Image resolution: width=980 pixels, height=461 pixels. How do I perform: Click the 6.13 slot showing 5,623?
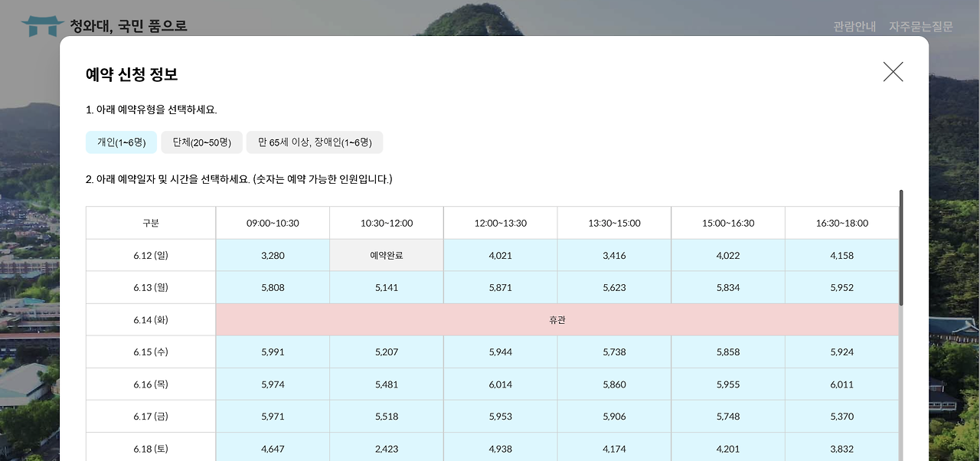tap(614, 287)
